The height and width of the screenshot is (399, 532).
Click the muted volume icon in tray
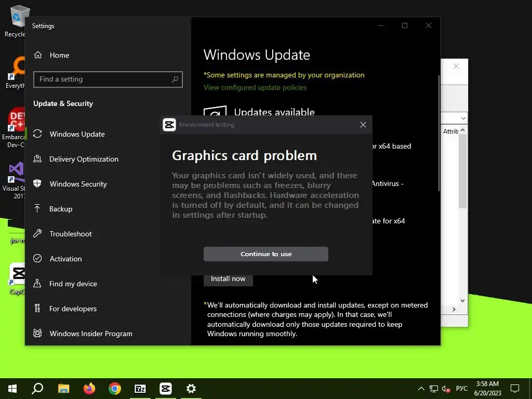446,389
